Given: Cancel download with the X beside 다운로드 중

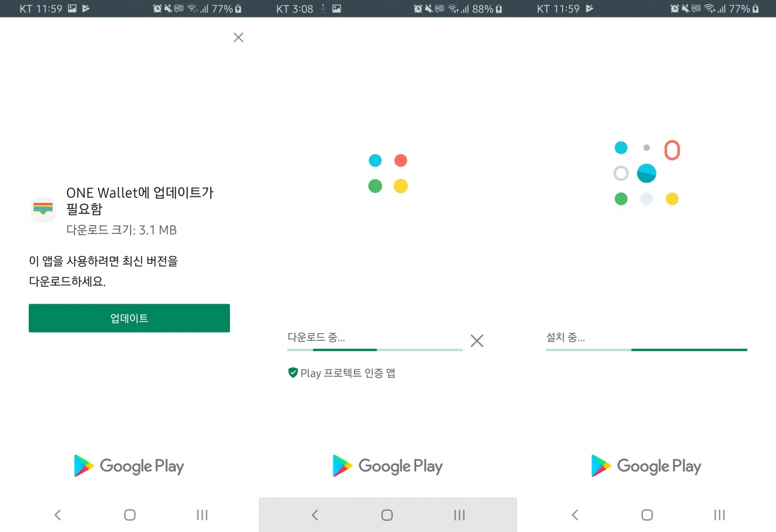Looking at the screenshot, I should [477, 340].
